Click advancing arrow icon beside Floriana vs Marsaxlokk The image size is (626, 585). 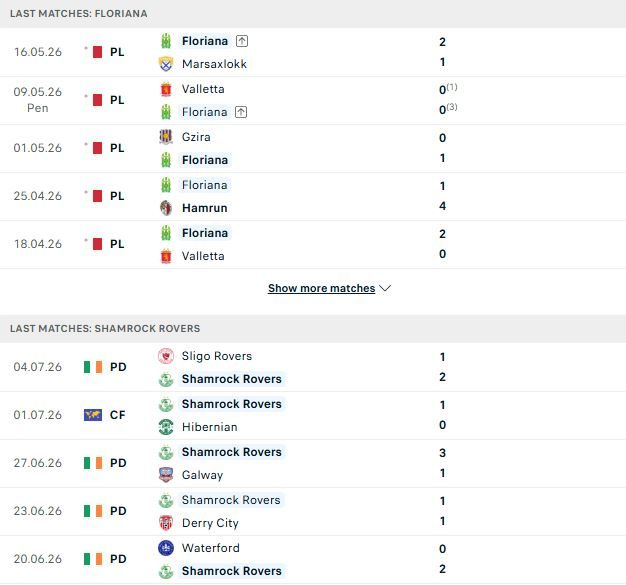point(242,41)
